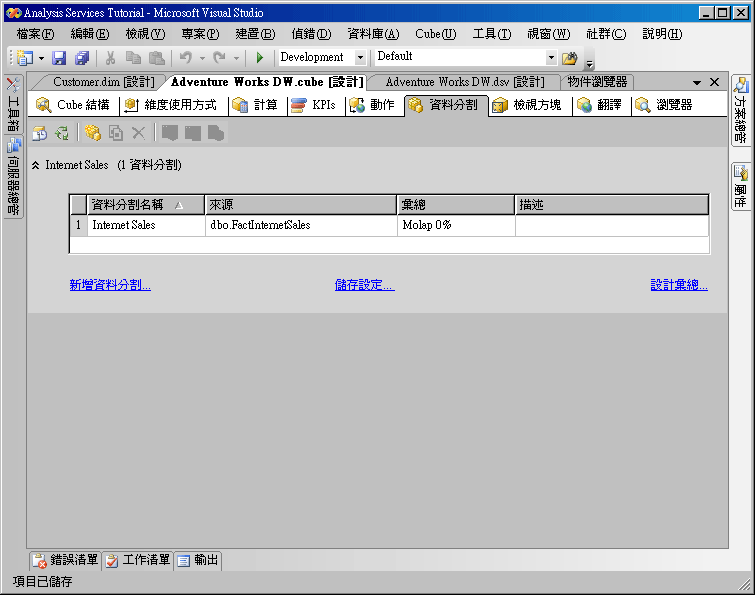Open the 工作清單 bottom panel
The width and height of the screenshot is (755, 595).
point(138,560)
